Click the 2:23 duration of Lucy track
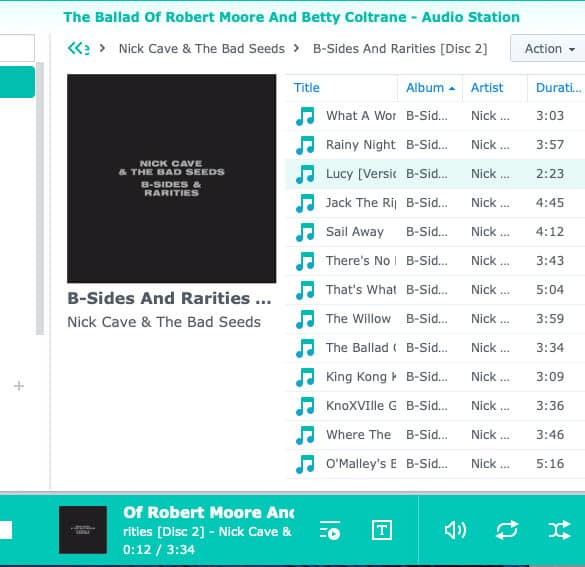 click(x=550, y=174)
